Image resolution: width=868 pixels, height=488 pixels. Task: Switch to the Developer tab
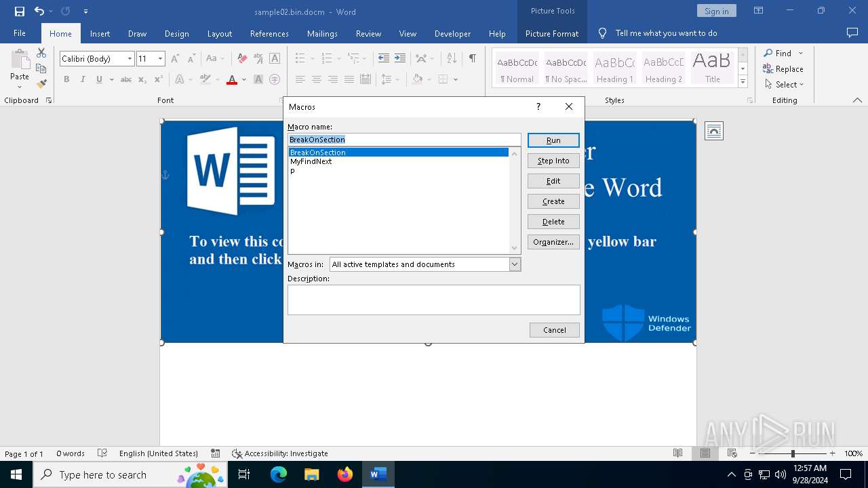click(x=452, y=33)
